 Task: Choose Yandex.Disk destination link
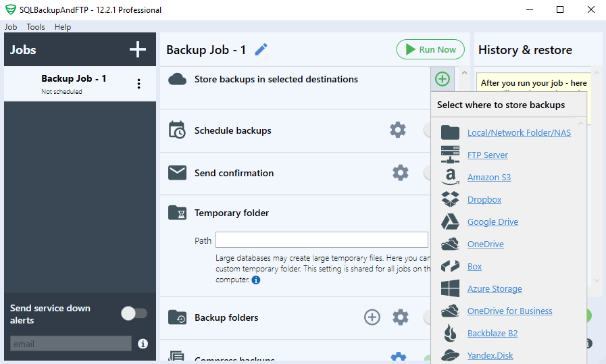click(490, 355)
